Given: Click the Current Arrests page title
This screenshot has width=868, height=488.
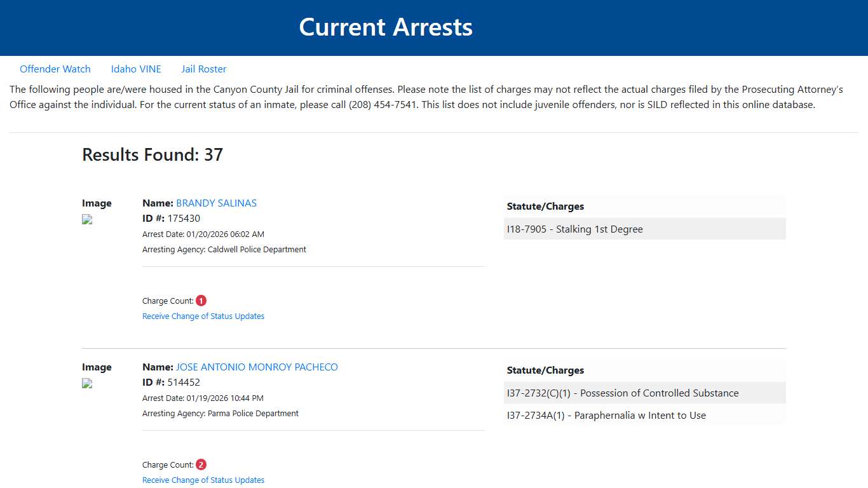Looking at the screenshot, I should click(x=386, y=27).
